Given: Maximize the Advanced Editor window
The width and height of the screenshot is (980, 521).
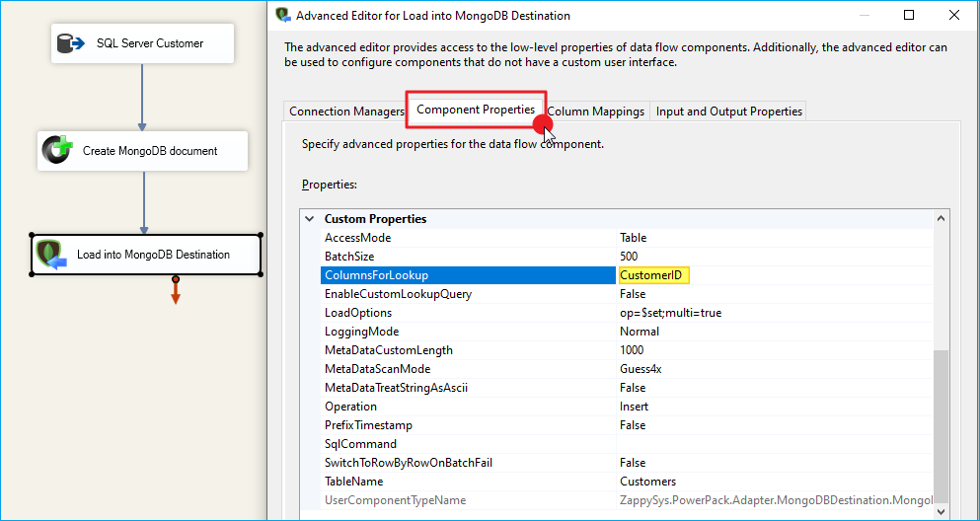Looking at the screenshot, I should pyautogui.click(x=909, y=15).
